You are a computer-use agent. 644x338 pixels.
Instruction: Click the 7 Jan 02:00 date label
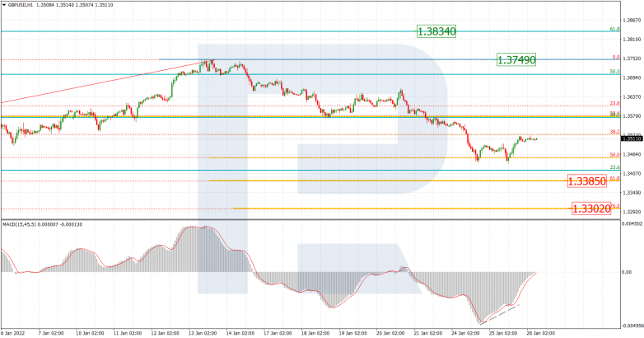[x=51, y=333]
